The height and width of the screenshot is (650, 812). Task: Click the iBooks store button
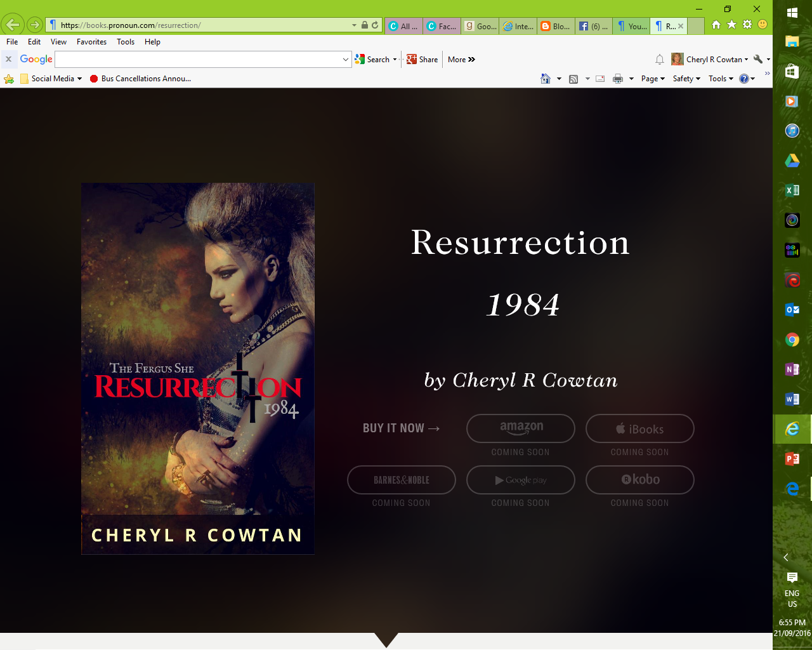point(640,428)
